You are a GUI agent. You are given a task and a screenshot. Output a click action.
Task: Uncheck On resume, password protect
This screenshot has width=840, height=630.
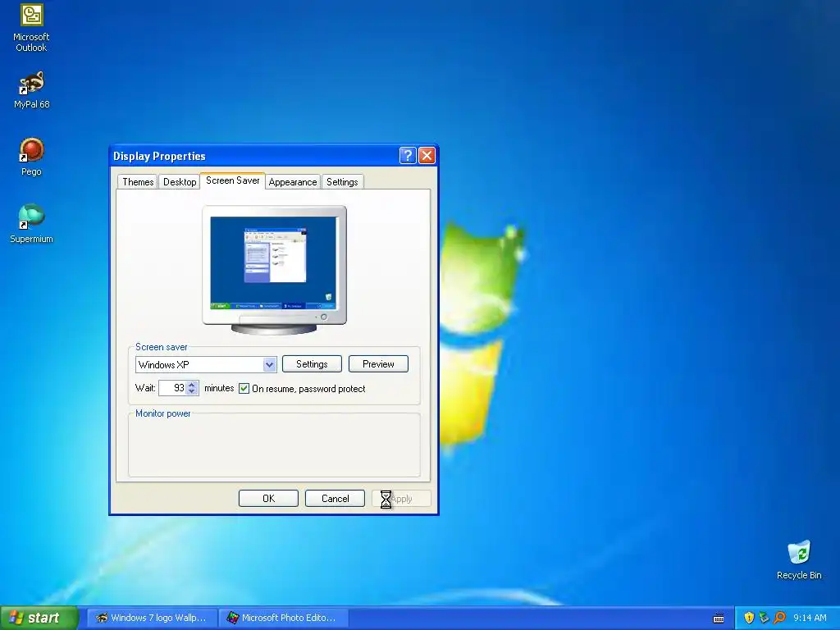[x=244, y=388]
